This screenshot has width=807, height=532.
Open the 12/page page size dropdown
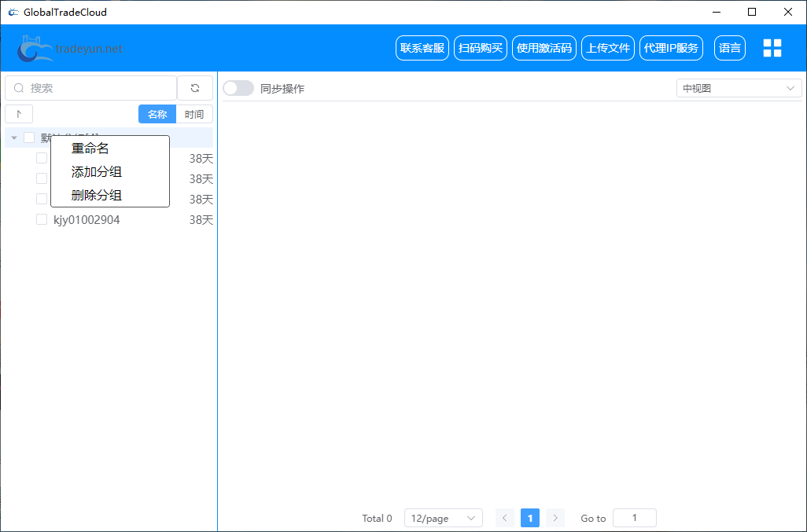coord(444,518)
